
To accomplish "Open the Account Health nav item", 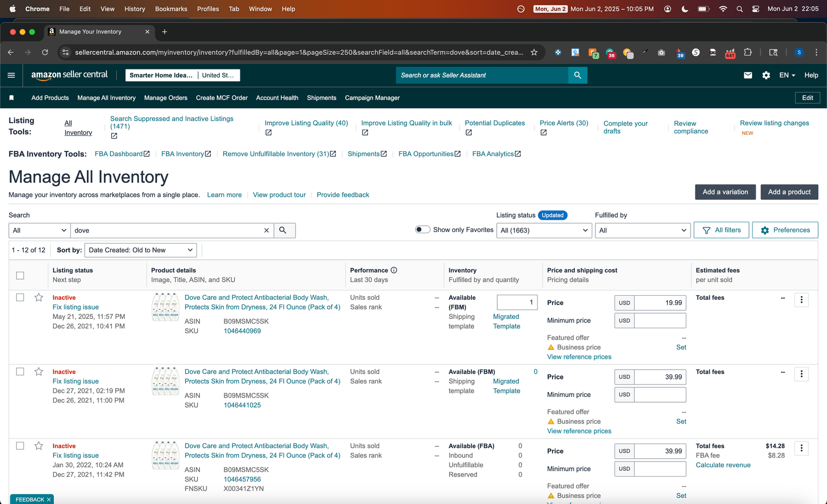I will 277,98.
